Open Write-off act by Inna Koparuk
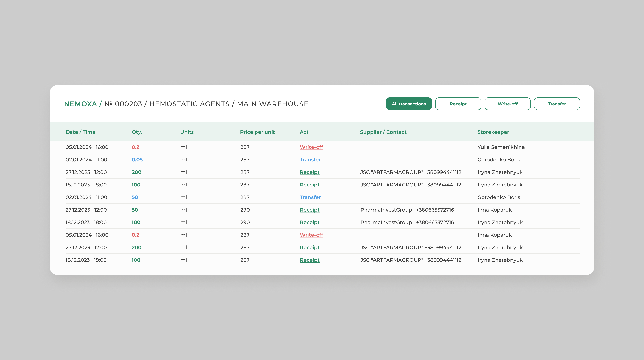 pos(311,235)
